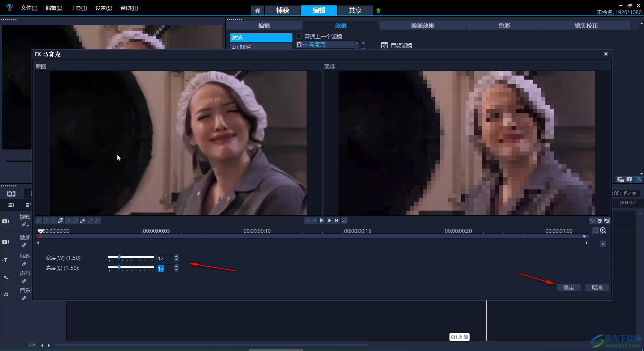Viewport: 644px width, 351px height.
Task: Click the remove keyframe icon
Action: pos(53,220)
